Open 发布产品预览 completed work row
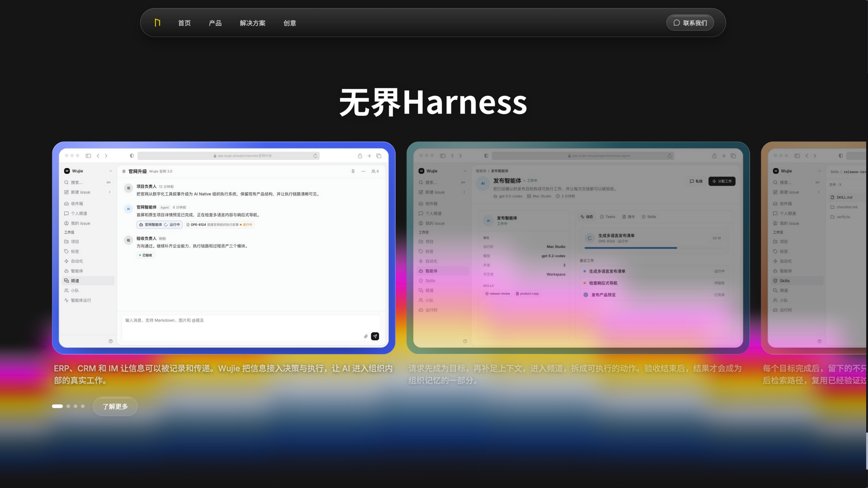This screenshot has width=868, height=488. pos(654,295)
